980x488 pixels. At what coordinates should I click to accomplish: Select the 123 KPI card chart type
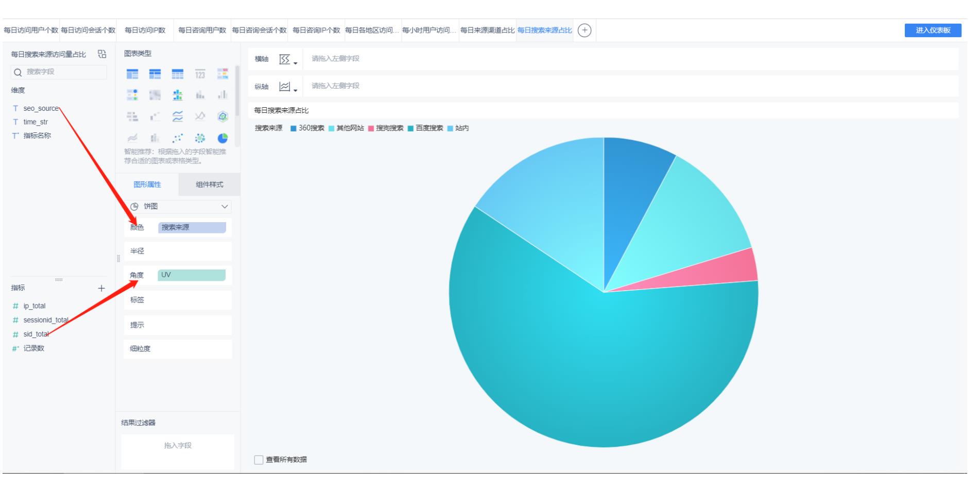coord(200,74)
